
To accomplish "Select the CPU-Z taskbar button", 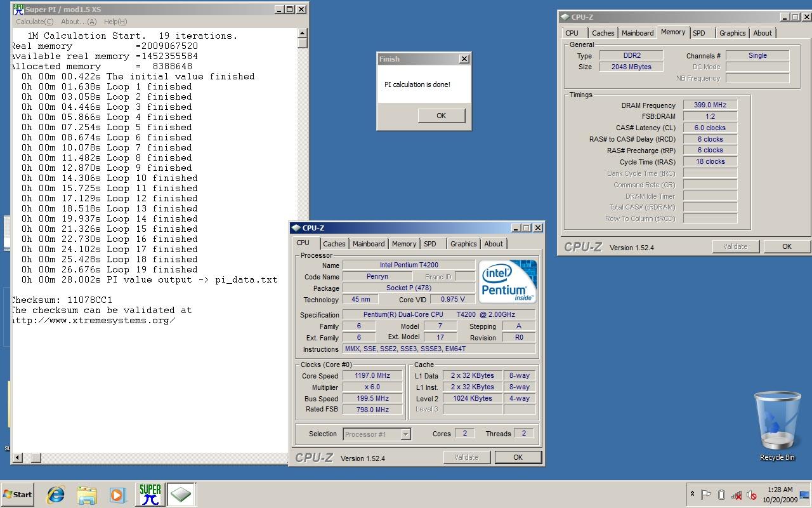I will [x=181, y=494].
